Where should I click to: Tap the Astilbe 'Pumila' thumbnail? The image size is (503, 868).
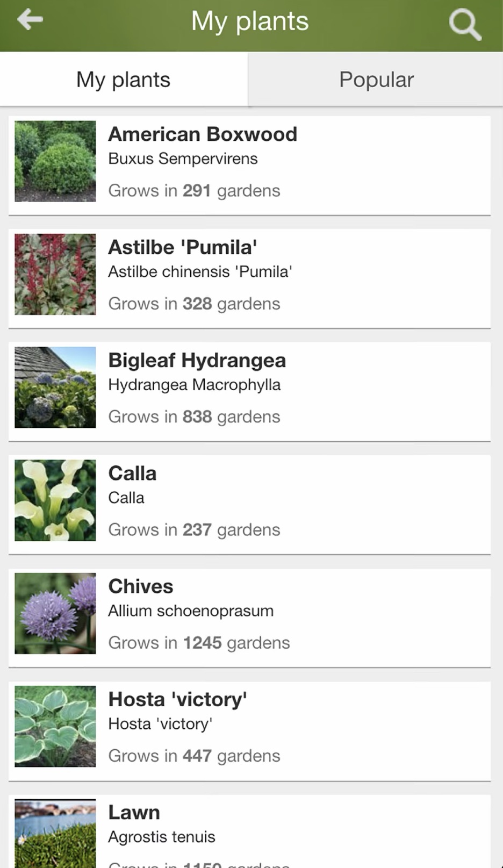pos(55,274)
